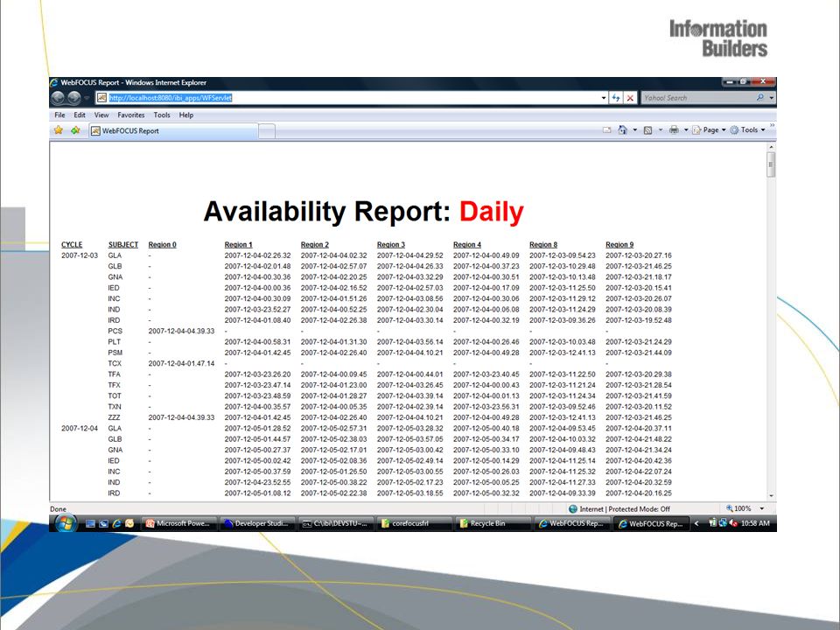Click Switch between windows quick launch icon
This screenshot has width=840, height=630.
click(103, 523)
